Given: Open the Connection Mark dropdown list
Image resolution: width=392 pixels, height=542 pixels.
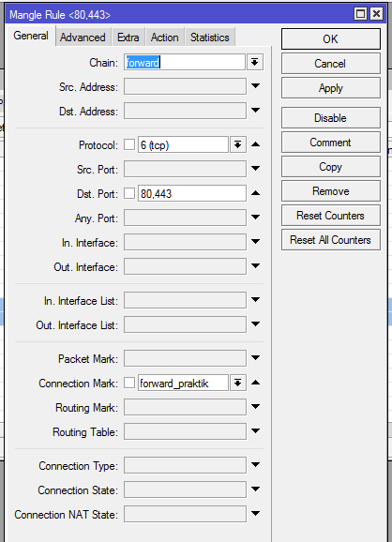Looking at the screenshot, I should coord(237,383).
